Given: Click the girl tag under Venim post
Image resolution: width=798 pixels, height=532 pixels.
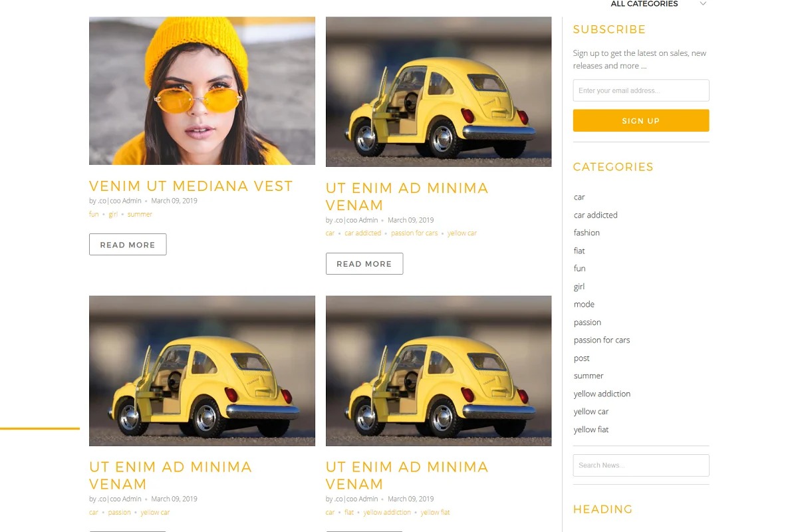Looking at the screenshot, I should [113, 214].
